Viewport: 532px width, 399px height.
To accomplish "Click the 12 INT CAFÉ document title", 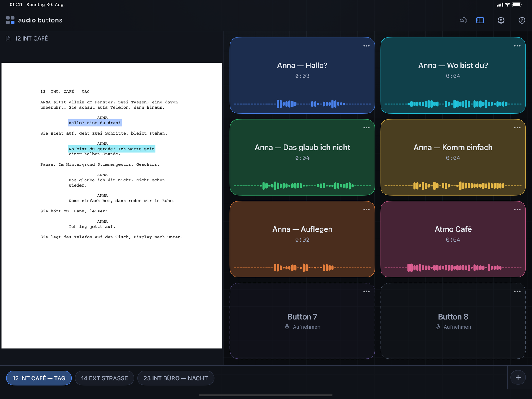I will (x=31, y=38).
